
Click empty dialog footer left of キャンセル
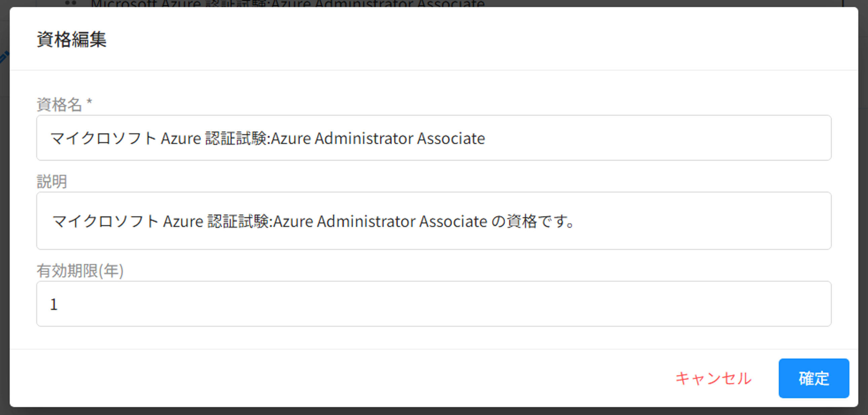click(337, 378)
